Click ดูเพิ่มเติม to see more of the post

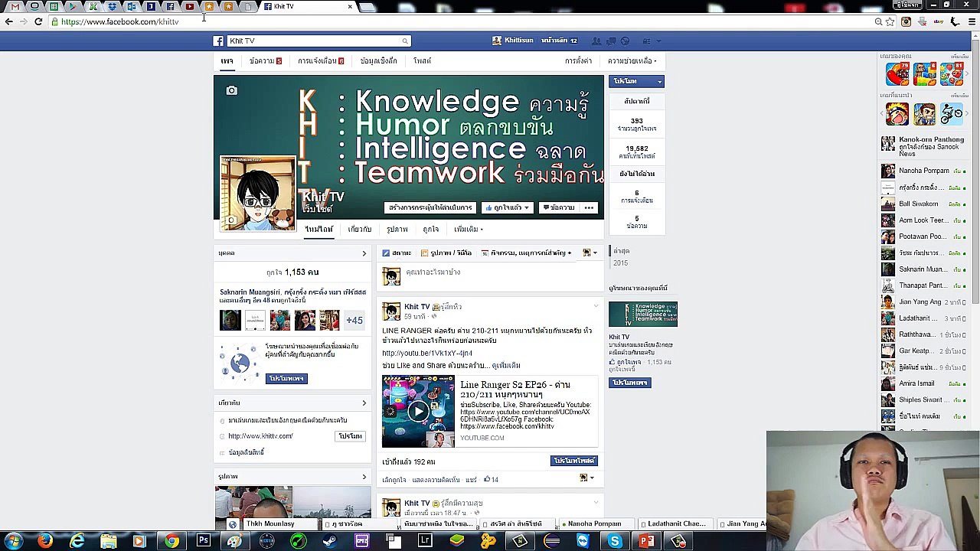click(x=506, y=366)
